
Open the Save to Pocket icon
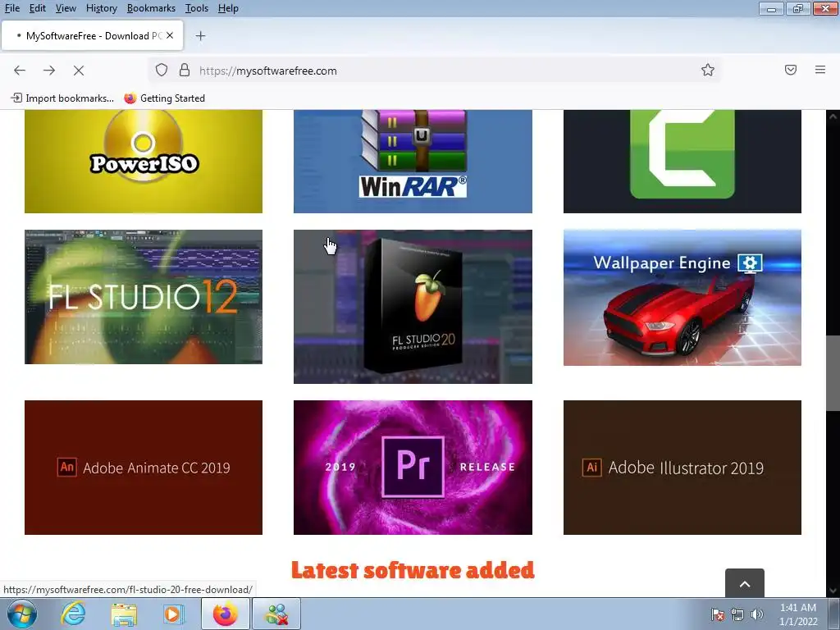click(x=791, y=70)
